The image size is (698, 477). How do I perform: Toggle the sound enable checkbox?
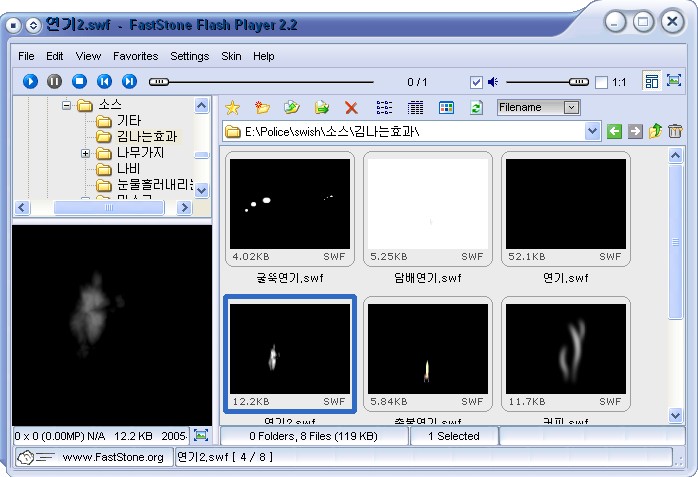pyautogui.click(x=476, y=82)
